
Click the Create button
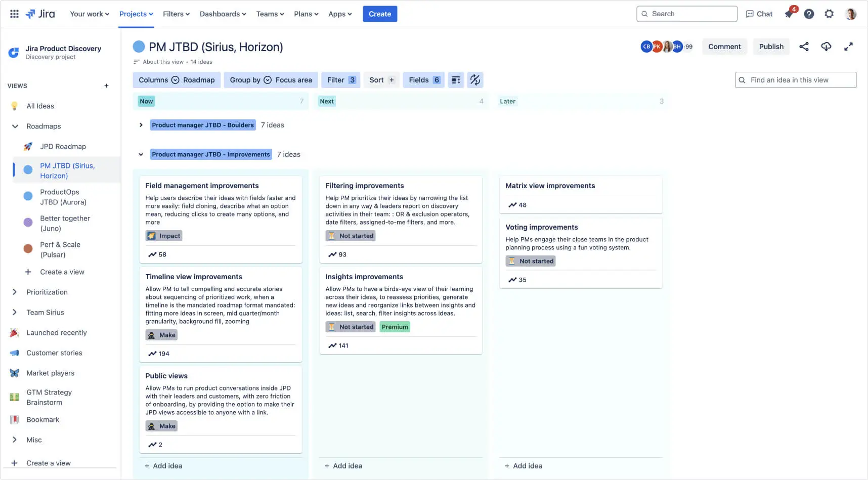click(380, 14)
